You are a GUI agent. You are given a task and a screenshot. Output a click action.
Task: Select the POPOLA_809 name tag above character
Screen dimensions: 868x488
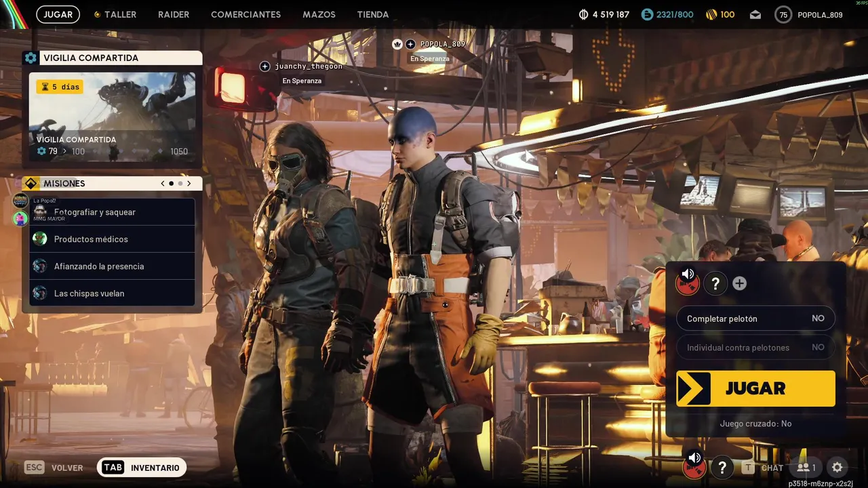443,44
